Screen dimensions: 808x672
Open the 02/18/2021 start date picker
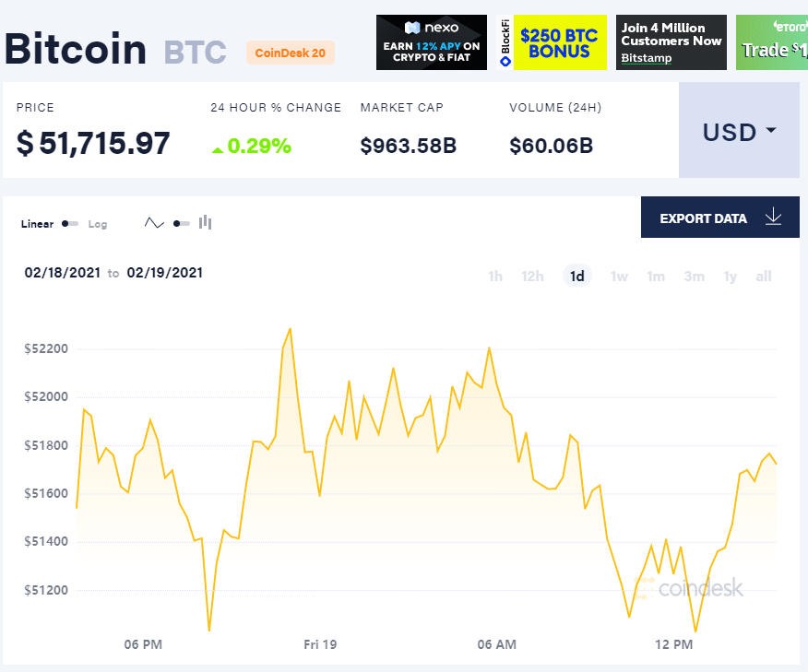pyautogui.click(x=62, y=273)
